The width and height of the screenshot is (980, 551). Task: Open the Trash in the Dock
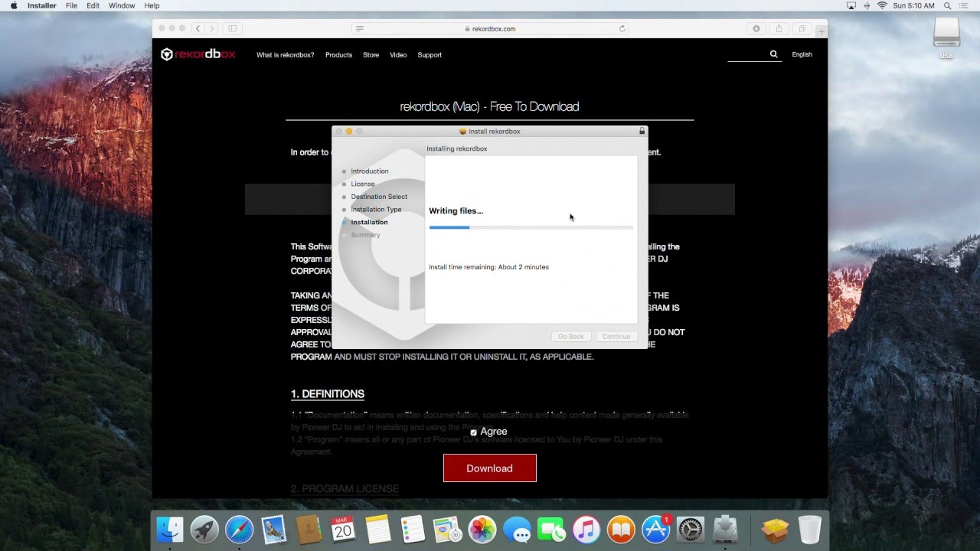pyautogui.click(x=809, y=530)
